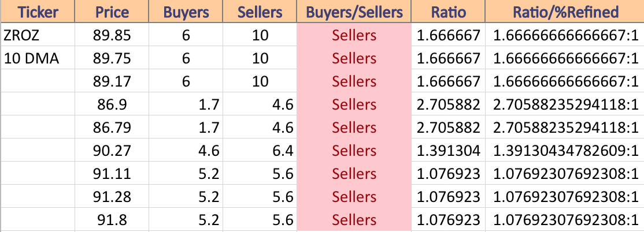
Task: Select the Ratio column header
Action: point(448,12)
